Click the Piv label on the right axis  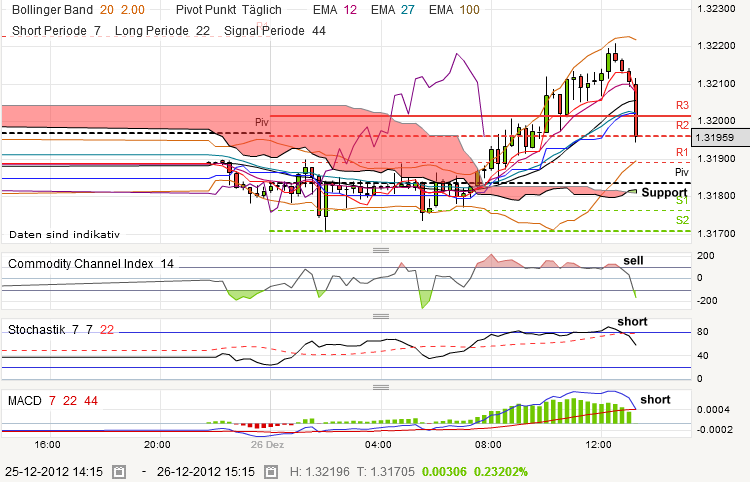682,172
